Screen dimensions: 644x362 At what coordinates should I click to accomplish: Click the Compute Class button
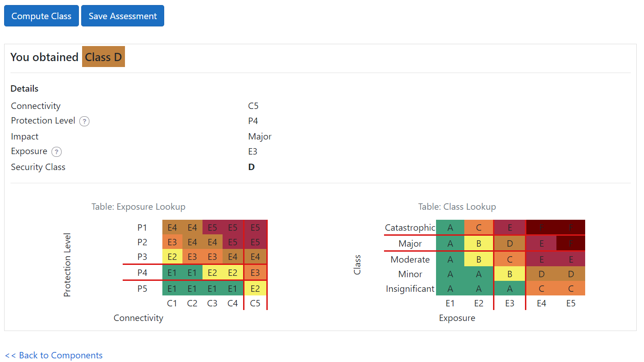pyautogui.click(x=42, y=16)
